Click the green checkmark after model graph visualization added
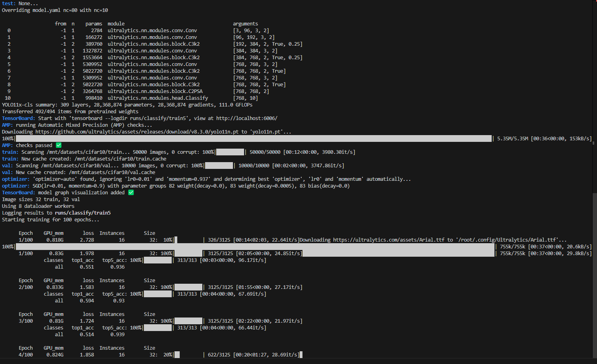This screenshot has height=364, width=597. point(131,193)
